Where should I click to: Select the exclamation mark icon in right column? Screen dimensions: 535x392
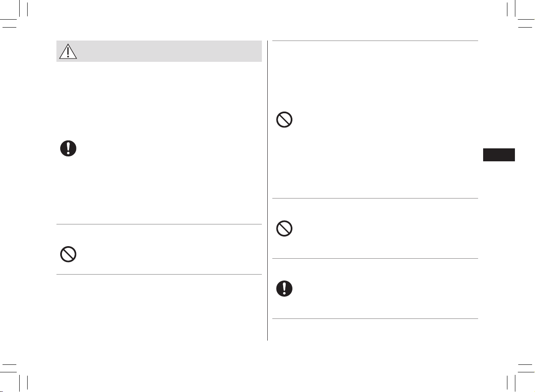click(x=284, y=288)
